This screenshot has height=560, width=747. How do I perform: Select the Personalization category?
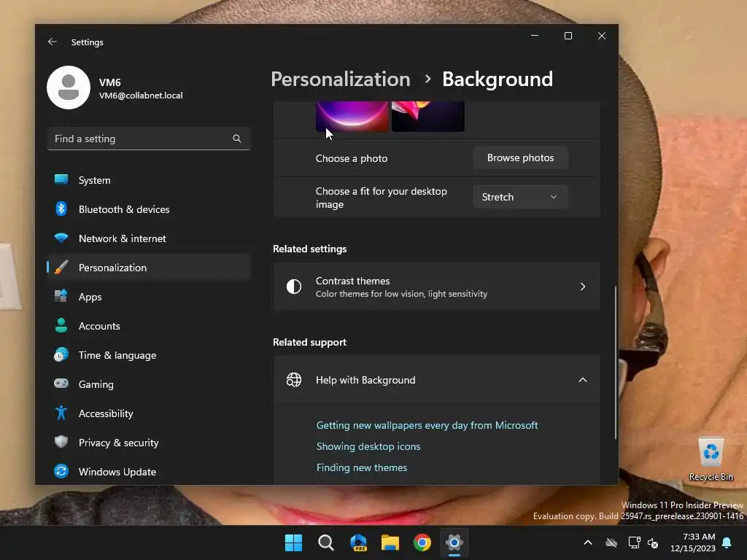pos(149,268)
